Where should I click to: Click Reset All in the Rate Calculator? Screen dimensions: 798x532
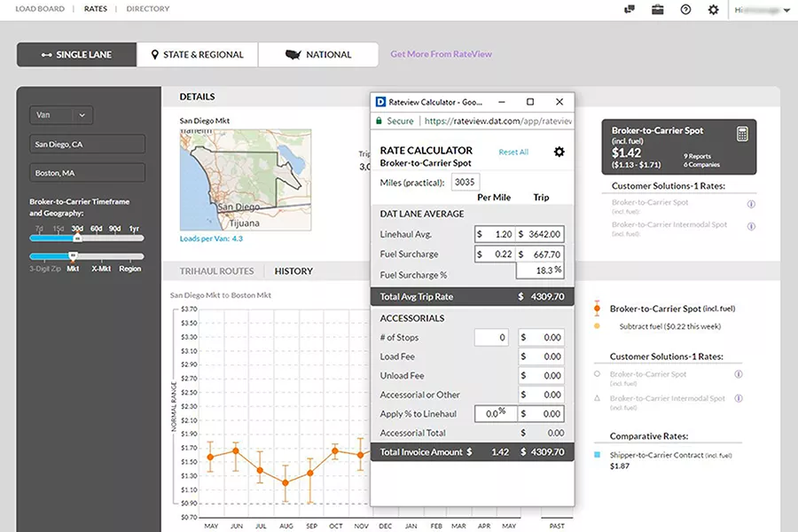(x=513, y=152)
